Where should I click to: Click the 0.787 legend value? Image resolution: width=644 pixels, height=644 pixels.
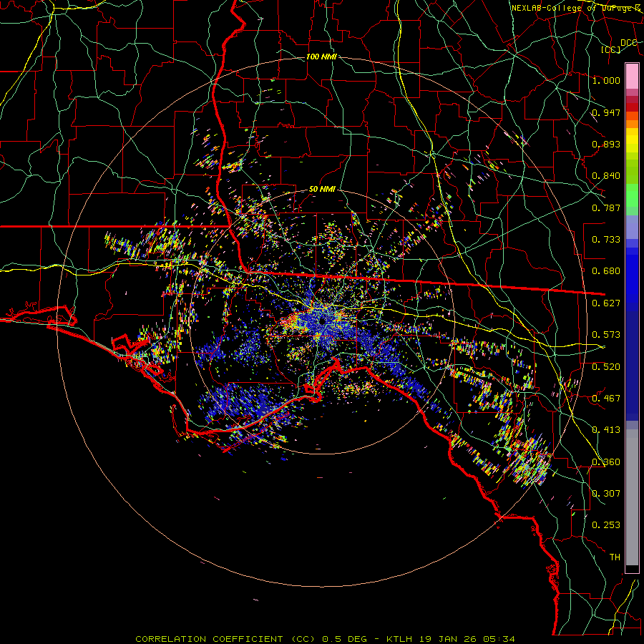pos(606,208)
